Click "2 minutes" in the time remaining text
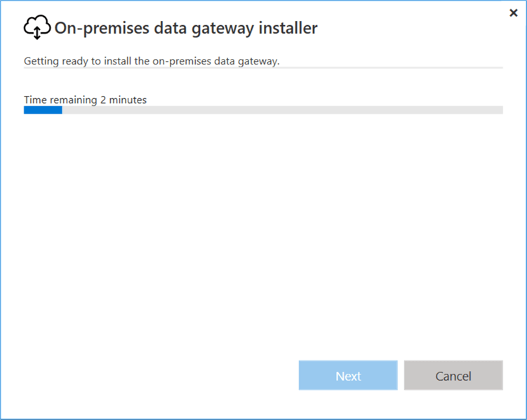This screenshot has width=527, height=420. (x=124, y=100)
